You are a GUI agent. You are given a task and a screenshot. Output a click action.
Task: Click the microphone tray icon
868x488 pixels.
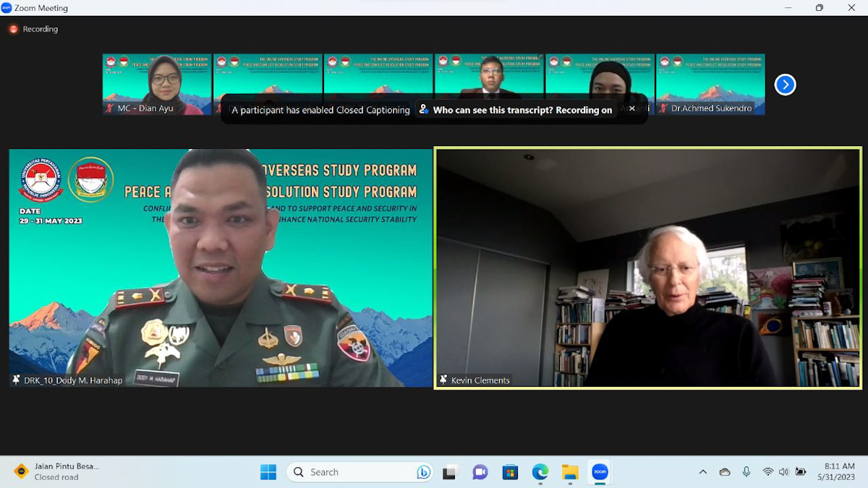[x=746, y=472]
